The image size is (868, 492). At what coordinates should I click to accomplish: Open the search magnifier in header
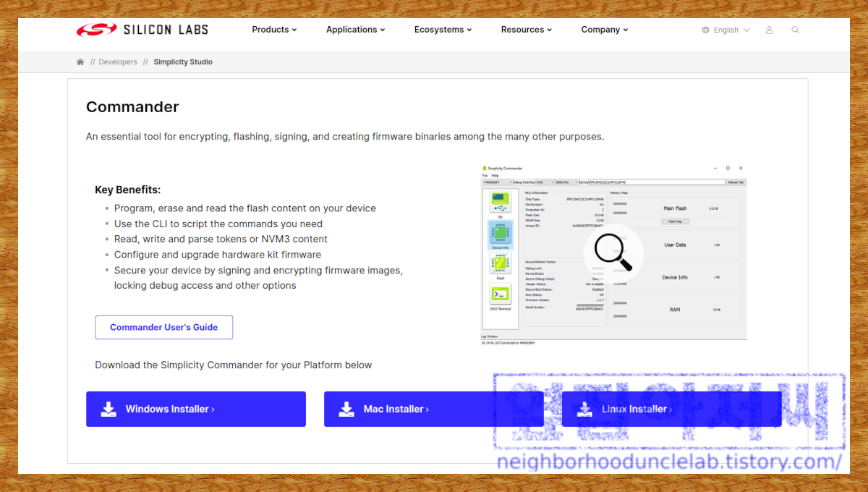(x=796, y=30)
